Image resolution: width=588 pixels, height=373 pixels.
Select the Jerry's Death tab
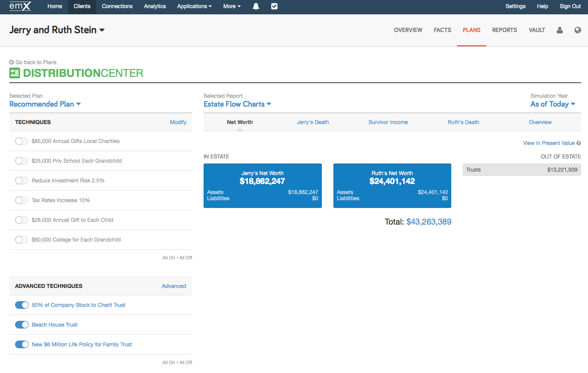313,122
